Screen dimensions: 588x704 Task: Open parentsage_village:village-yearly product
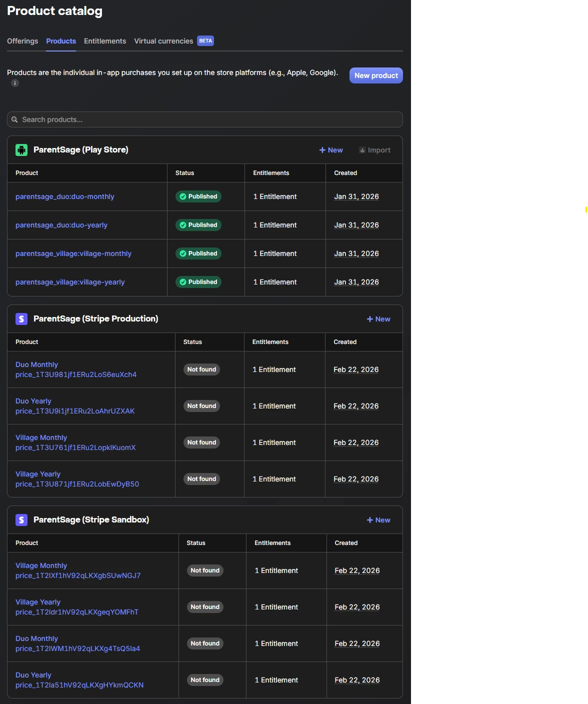[x=70, y=282]
